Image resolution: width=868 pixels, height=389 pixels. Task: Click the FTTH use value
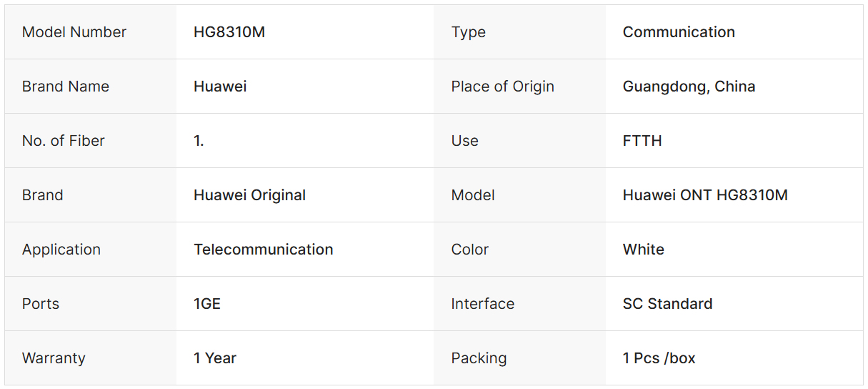[x=642, y=141]
